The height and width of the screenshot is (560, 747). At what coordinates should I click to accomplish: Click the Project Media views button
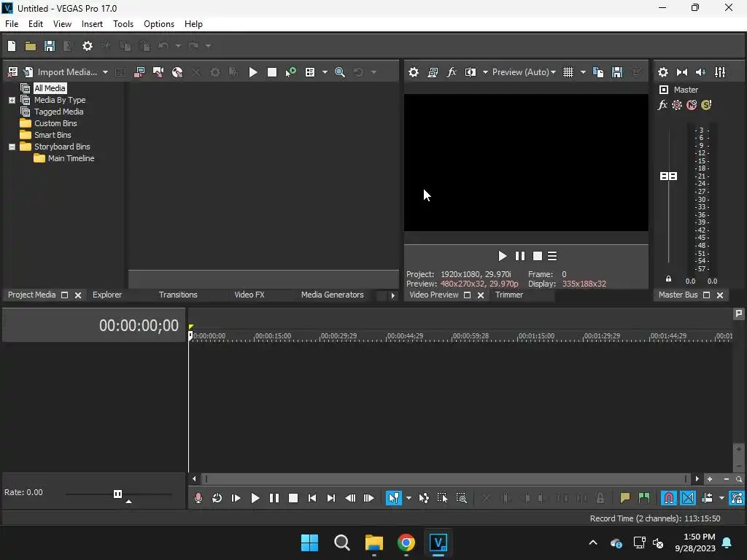coord(309,72)
